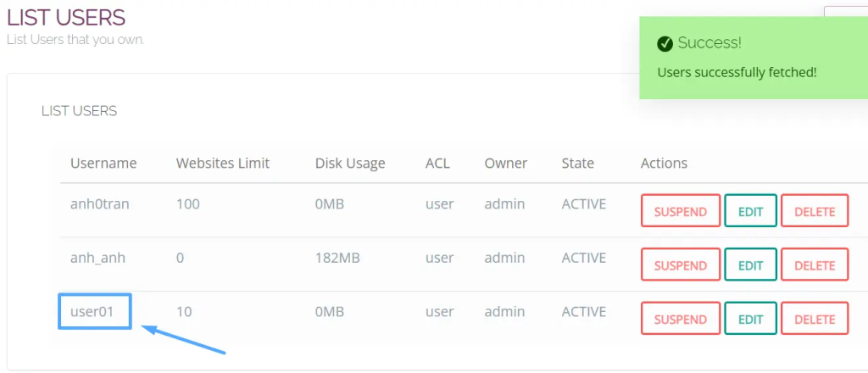This screenshot has height=373, width=868.
Task: Click the State column header
Action: (x=577, y=163)
